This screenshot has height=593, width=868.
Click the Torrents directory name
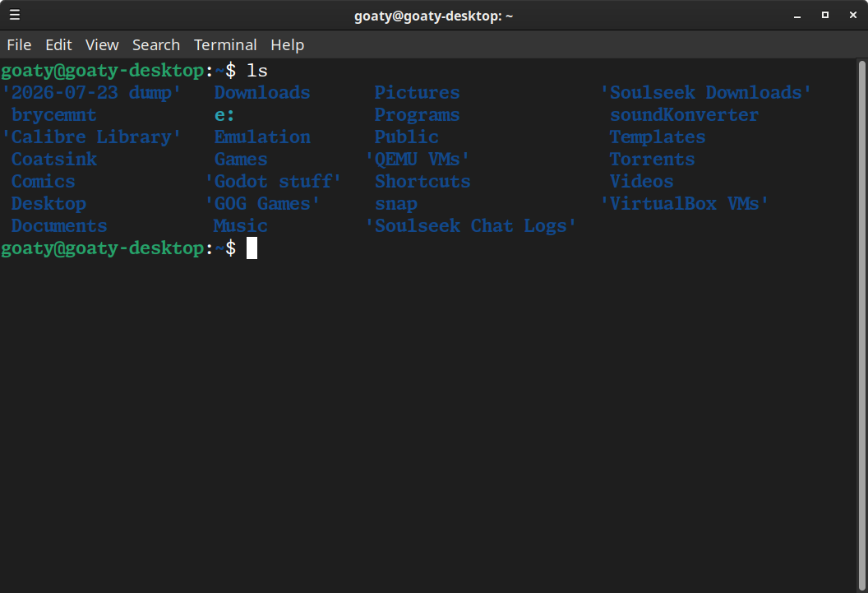tap(652, 159)
